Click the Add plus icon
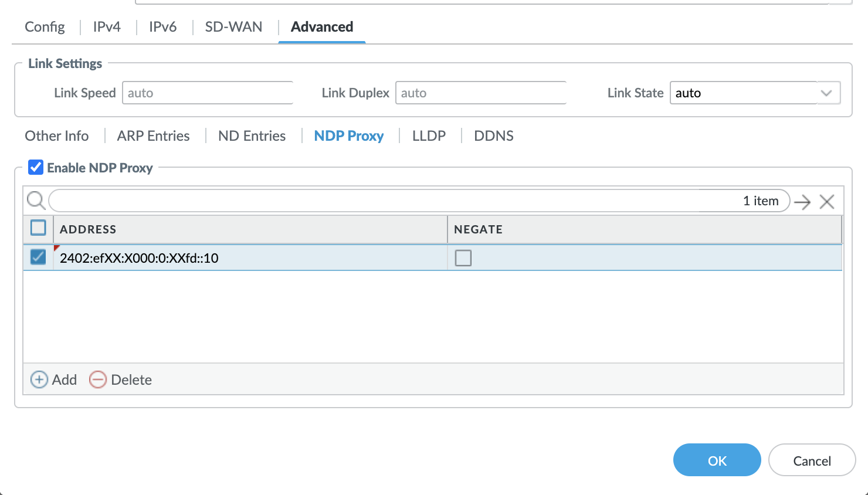The image size is (868, 495). [39, 380]
